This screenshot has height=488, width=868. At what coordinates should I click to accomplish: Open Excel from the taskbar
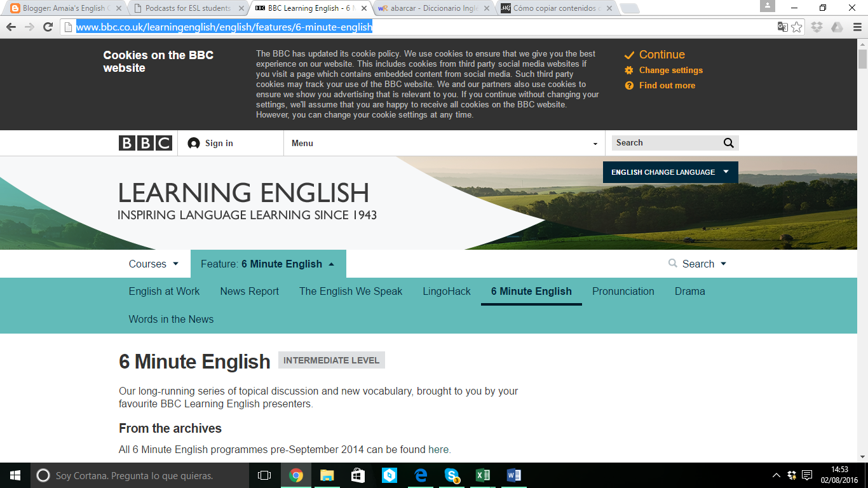pyautogui.click(x=483, y=475)
